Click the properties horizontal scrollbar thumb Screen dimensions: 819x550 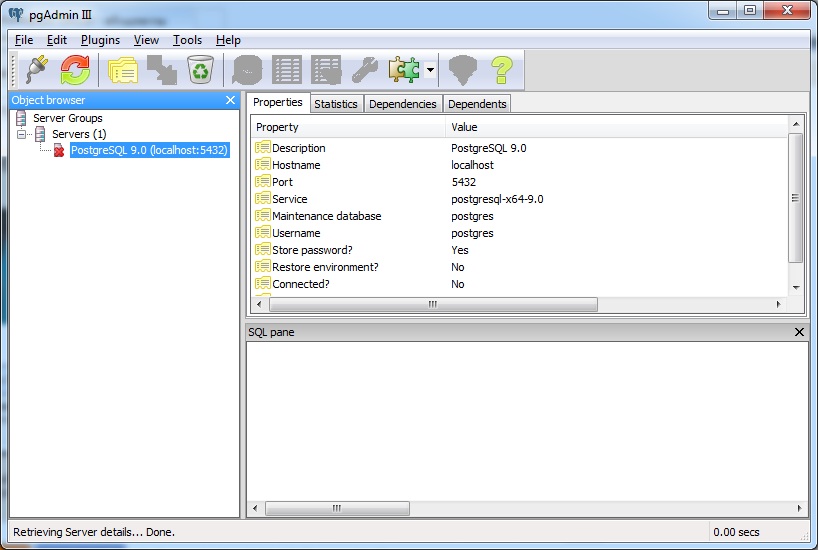(x=433, y=305)
